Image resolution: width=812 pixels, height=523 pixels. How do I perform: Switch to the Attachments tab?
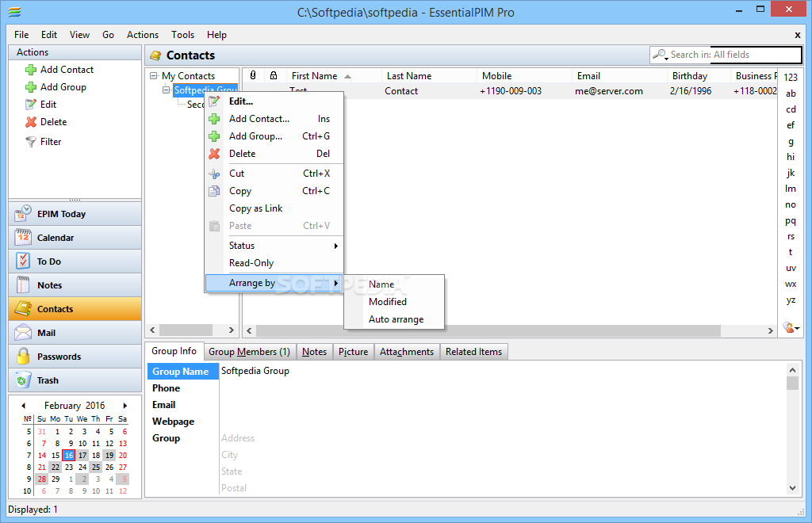click(x=407, y=352)
